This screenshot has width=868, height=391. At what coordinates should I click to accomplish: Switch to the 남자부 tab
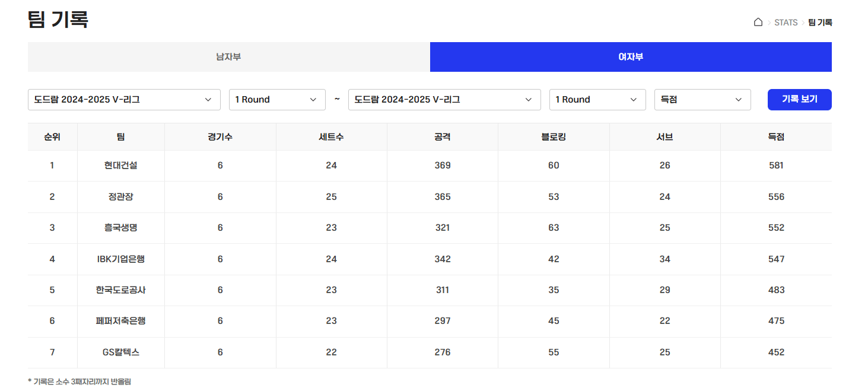click(228, 57)
